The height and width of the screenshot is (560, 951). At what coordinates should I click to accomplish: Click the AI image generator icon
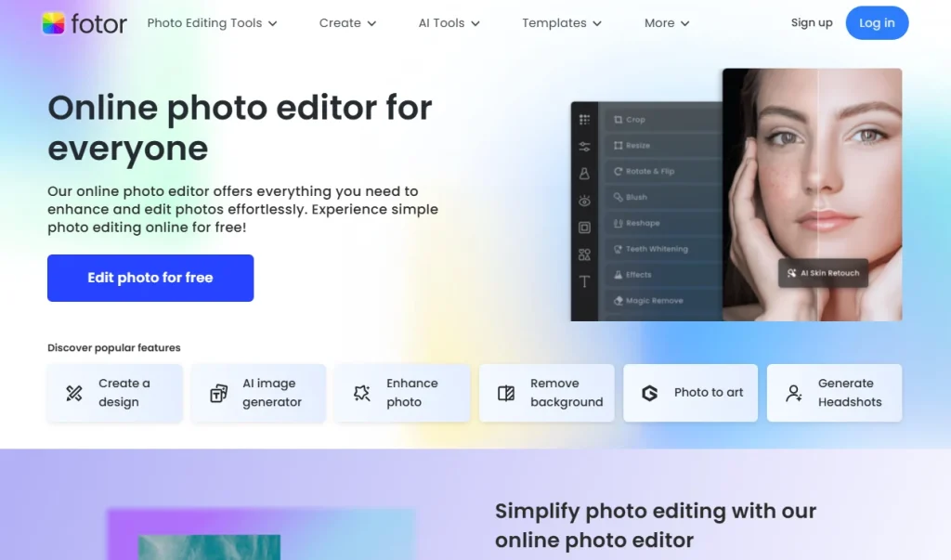[218, 393]
